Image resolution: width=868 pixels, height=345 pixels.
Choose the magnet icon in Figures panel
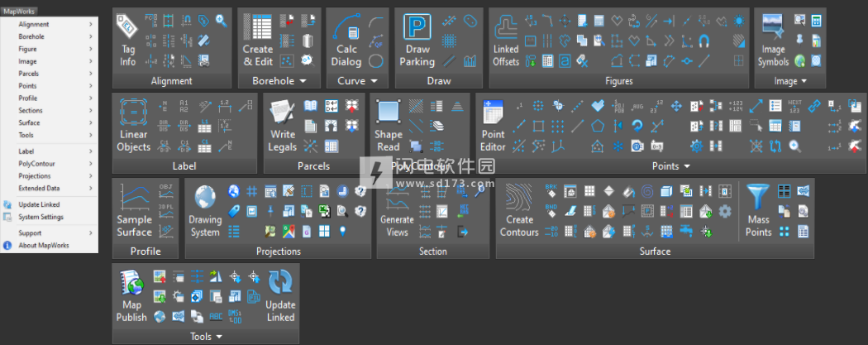point(703,41)
